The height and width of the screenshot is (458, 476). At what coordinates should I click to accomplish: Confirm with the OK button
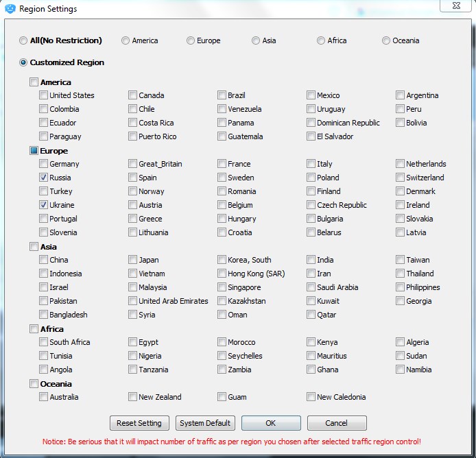coord(271,423)
